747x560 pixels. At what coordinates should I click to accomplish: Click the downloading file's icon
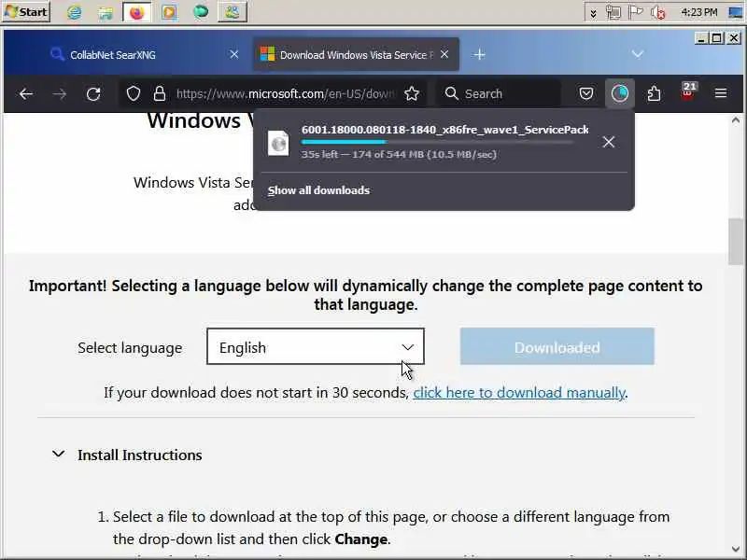(278, 143)
